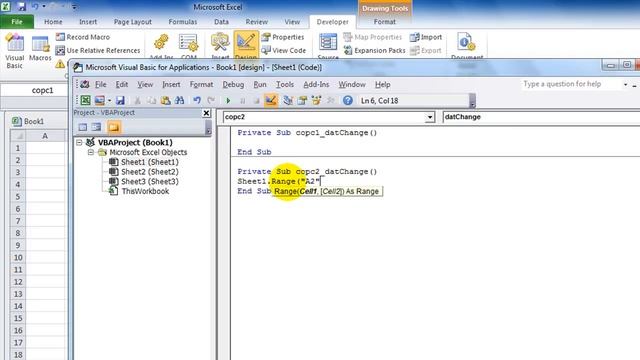The height and width of the screenshot is (360, 640).
Task: Click Import in the XML group
Action: point(426,37)
